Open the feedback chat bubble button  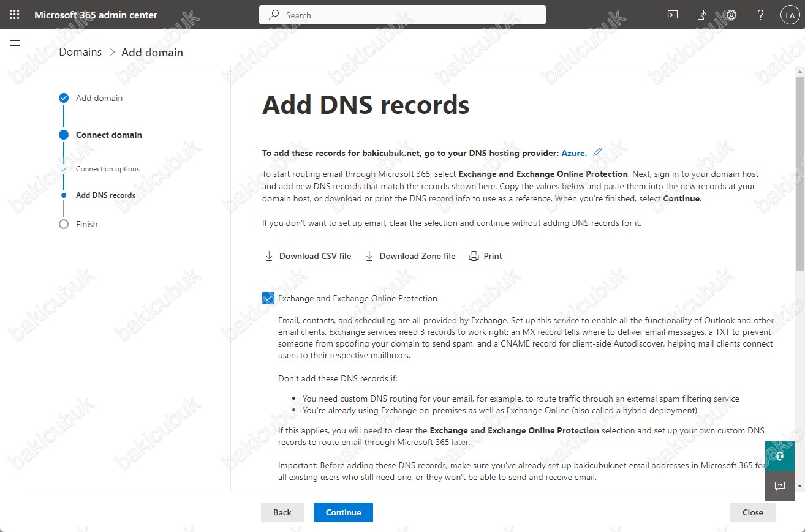coord(779,486)
